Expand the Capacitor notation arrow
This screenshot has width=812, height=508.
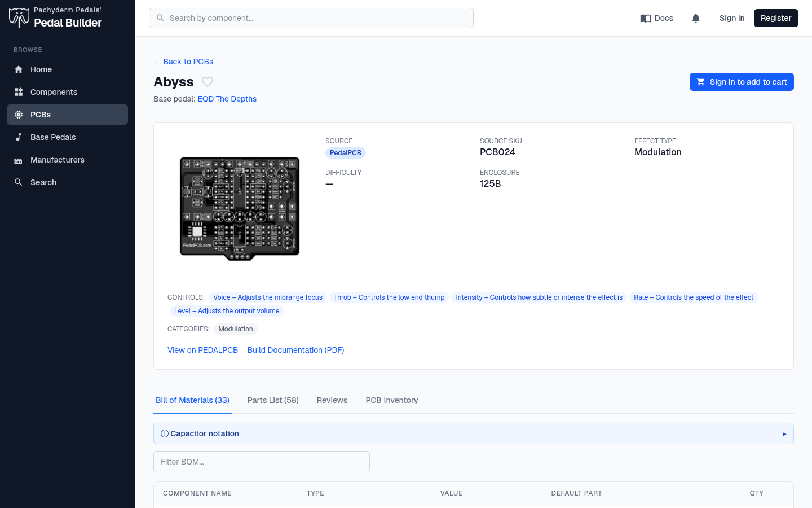(784, 434)
